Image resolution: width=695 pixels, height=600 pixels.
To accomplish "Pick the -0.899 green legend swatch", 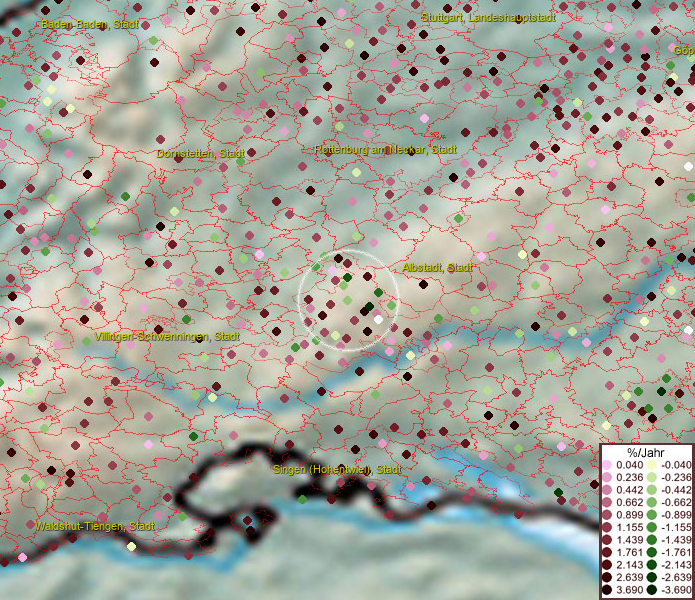I will pos(652,515).
